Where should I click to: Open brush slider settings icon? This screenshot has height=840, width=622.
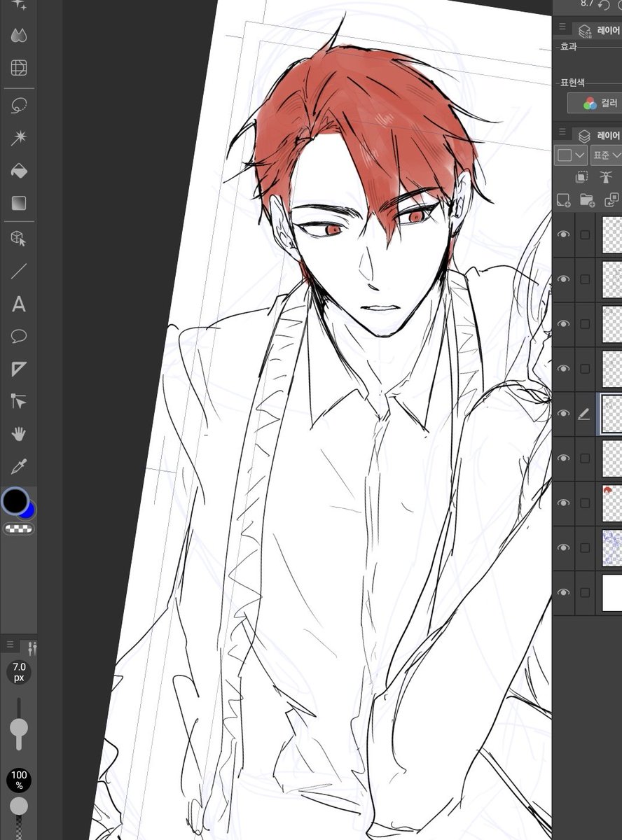coord(32,649)
